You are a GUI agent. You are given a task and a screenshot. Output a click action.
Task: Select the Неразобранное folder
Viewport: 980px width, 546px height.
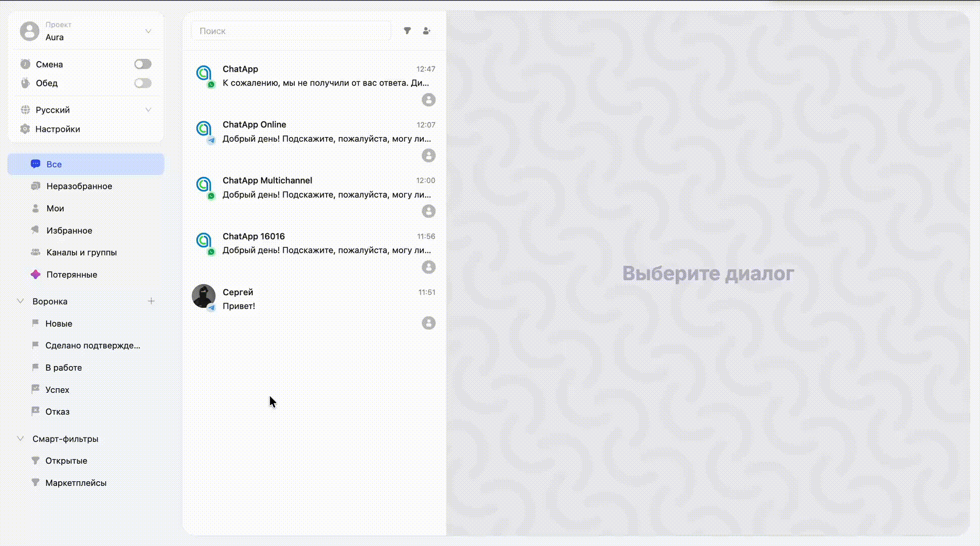[x=79, y=186]
